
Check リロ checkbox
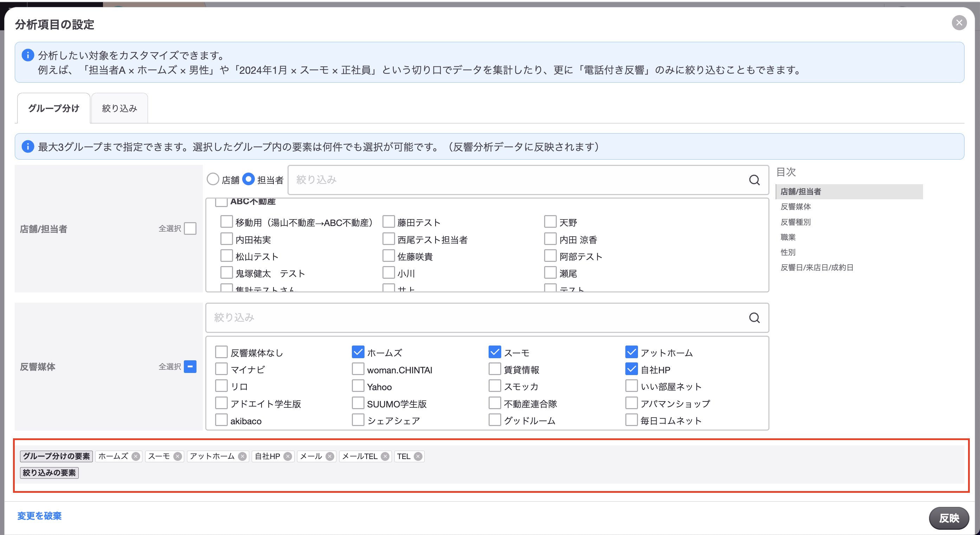pyautogui.click(x=221, y=386)
